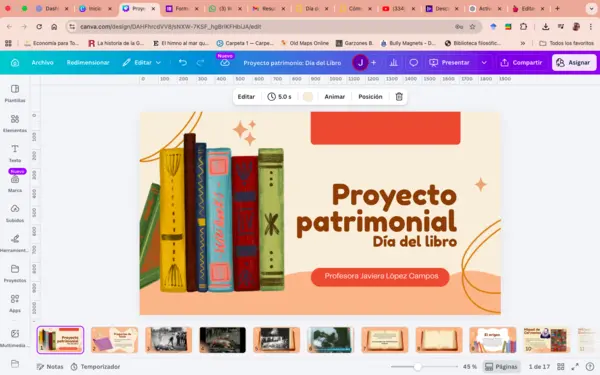Open the Redimensionar menu
The height and width of the screenshot is (375, 600).
88,62
